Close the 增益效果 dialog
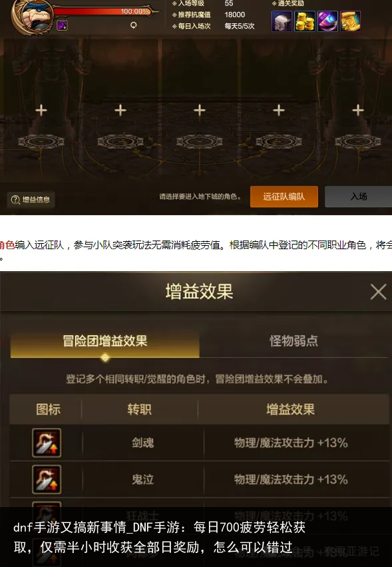 pos(378,291)
